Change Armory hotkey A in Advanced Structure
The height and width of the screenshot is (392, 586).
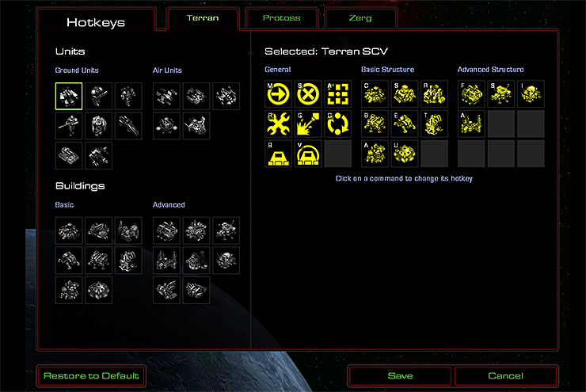click(x=471, y=124)
